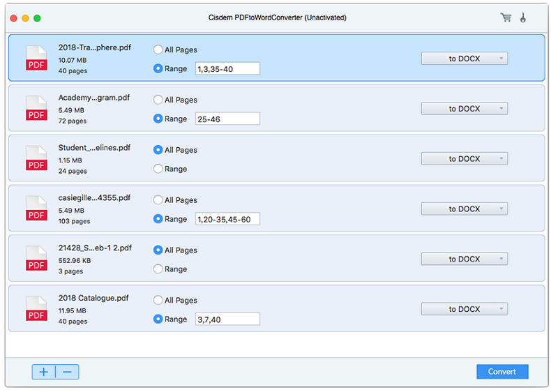
Task: Click the PDF icon for casiegille...4355.pdf
Action: [36, 209]
